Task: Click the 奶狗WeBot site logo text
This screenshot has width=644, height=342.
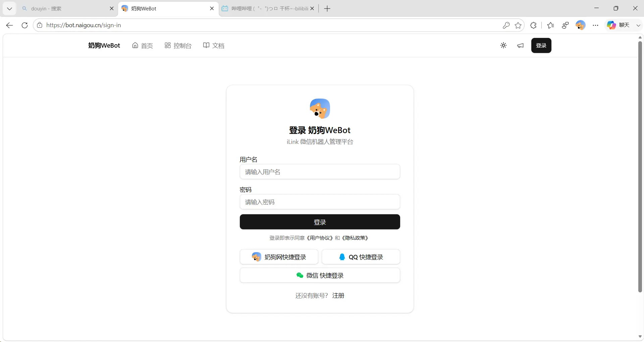Action: coord(104,46)
